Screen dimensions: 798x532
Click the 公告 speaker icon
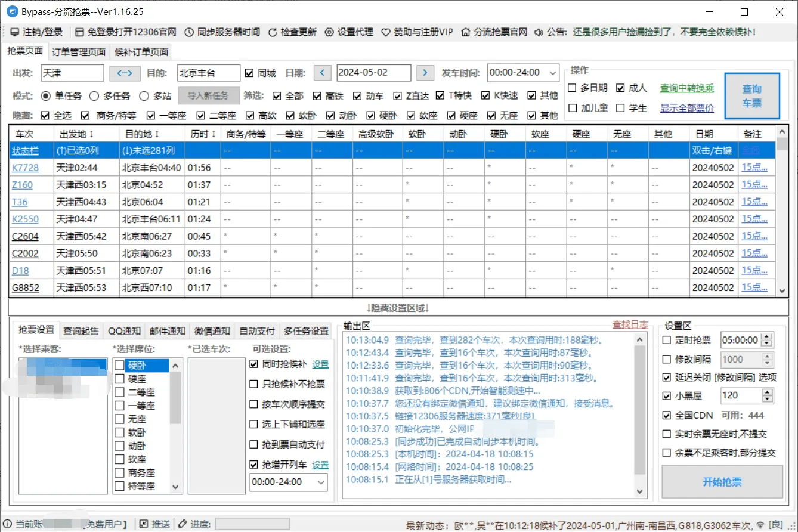point(538,33)
